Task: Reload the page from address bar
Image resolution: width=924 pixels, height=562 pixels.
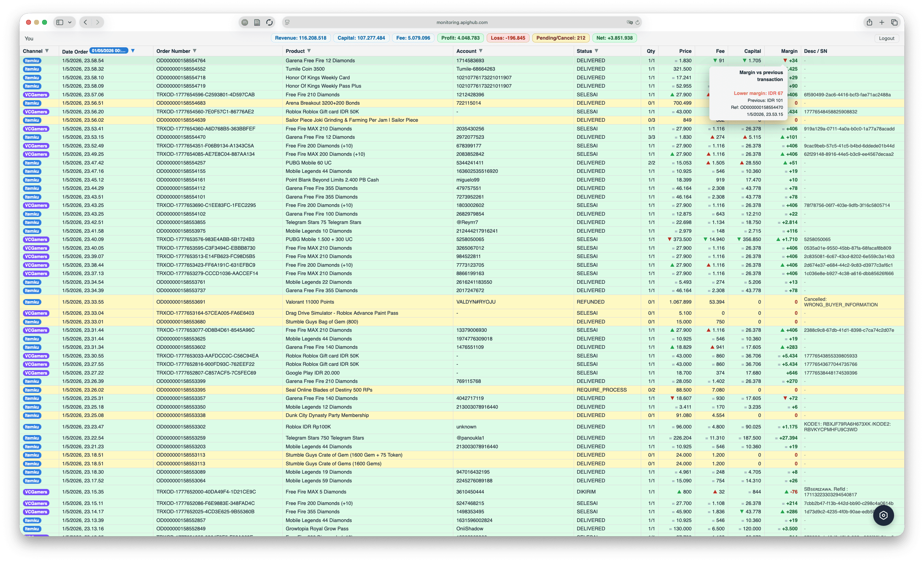Action: click(637, 23)
